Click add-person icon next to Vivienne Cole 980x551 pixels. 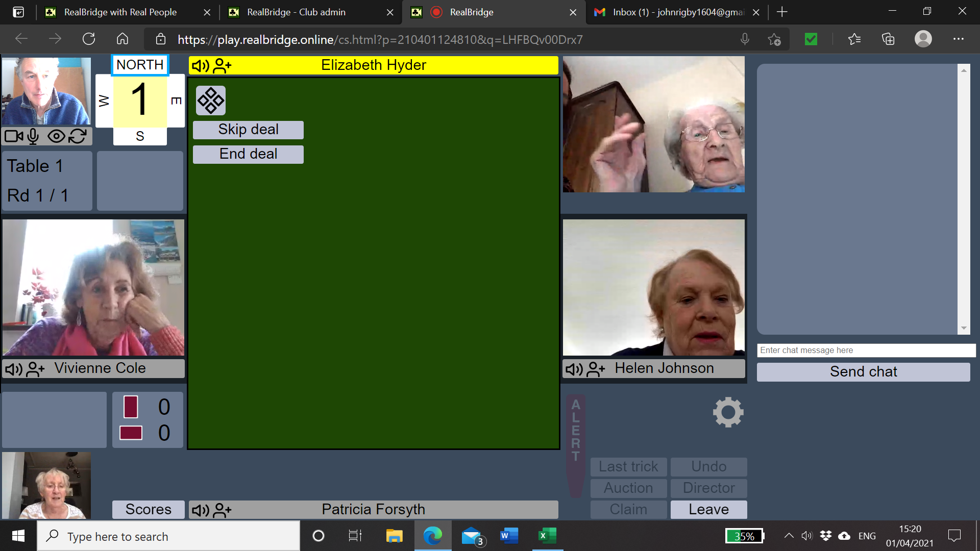coord(36,369)
